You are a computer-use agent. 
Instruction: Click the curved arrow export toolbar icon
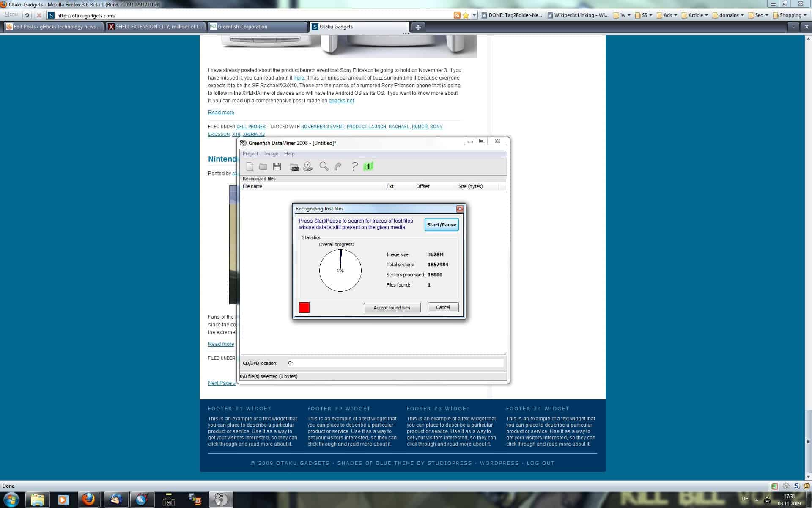pos(338,166)
